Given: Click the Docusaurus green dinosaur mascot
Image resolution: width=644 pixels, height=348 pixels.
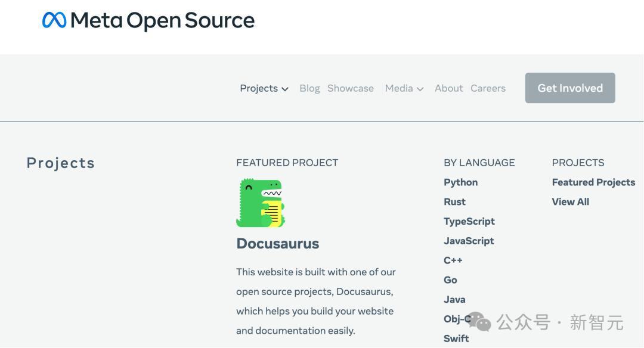Looking at the screenshot, I should [x=261, y=203].
